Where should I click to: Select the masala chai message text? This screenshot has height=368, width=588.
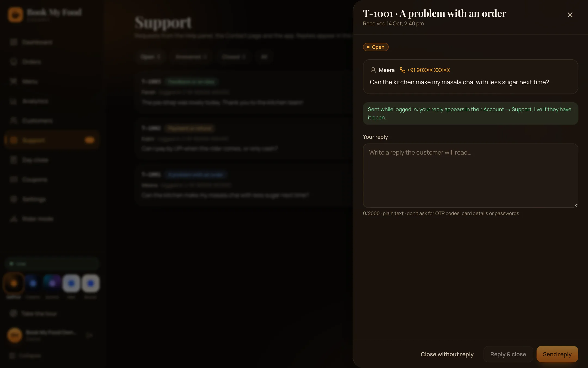pos(459,82)
